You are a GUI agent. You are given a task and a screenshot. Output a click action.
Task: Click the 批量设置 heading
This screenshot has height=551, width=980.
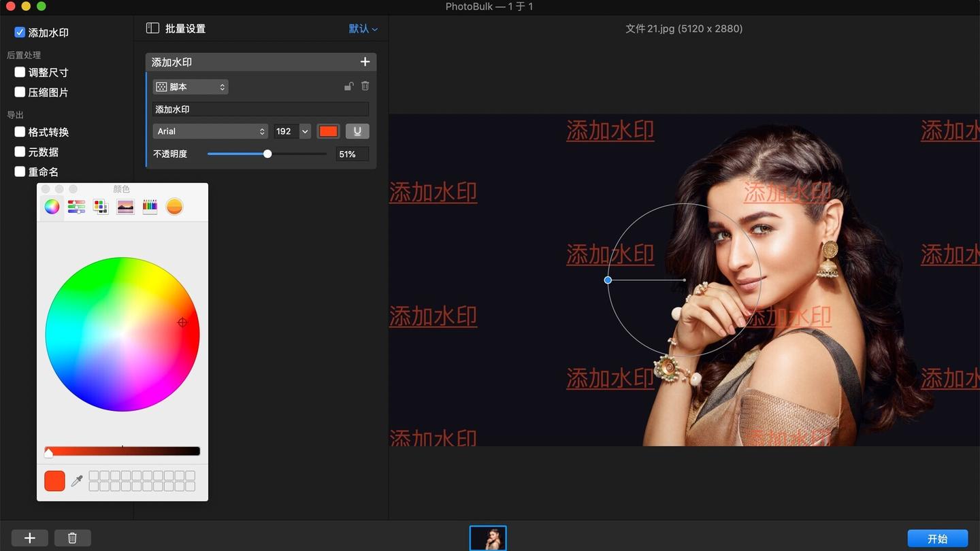185,29
